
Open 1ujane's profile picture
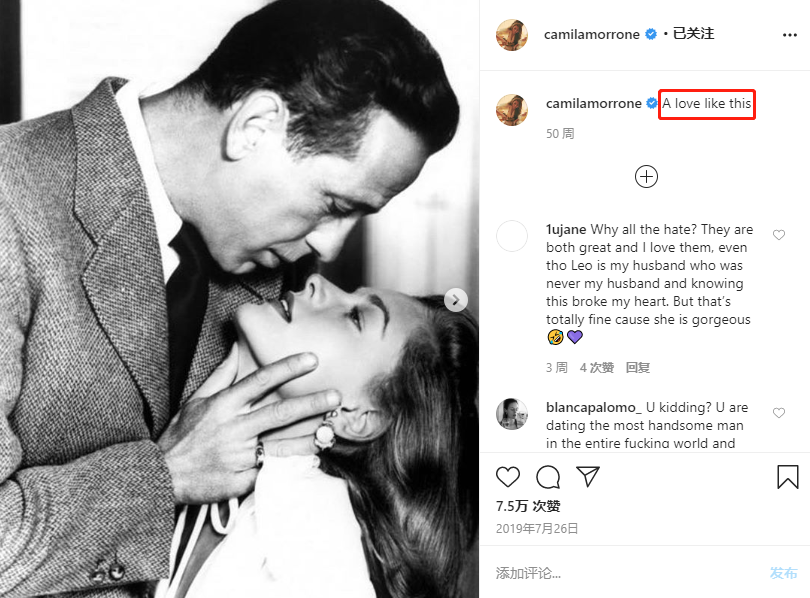point(512,236)
